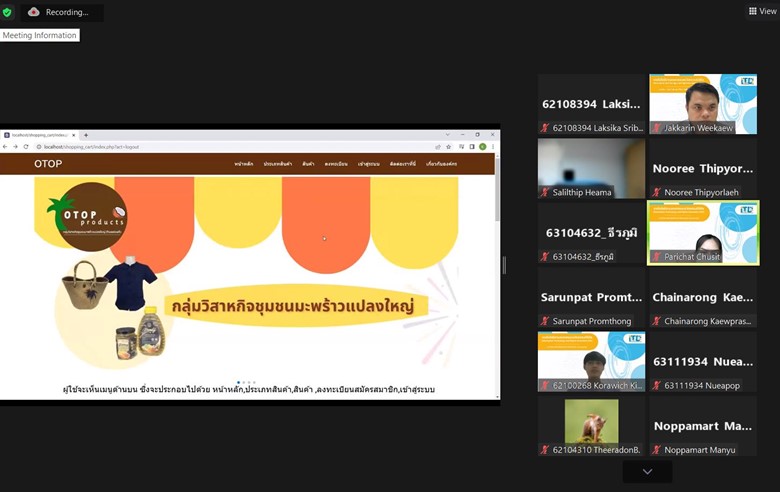Click the กลุ่มวิสาหกิจชุมชนมะพร้าวแปลงใหญ่ banner text
This screenshot has width=780, height=492.
tap(292, 306)
